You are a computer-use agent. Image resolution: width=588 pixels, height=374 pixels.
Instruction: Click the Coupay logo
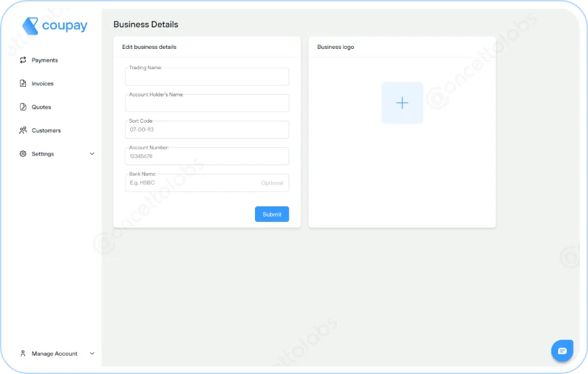click(55, 26)
